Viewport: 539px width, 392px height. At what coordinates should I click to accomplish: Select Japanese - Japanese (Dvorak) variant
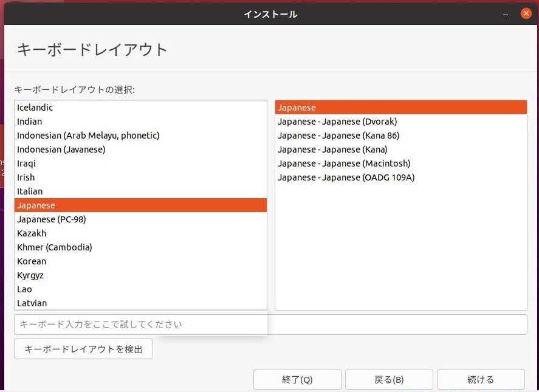pos(401,122)
